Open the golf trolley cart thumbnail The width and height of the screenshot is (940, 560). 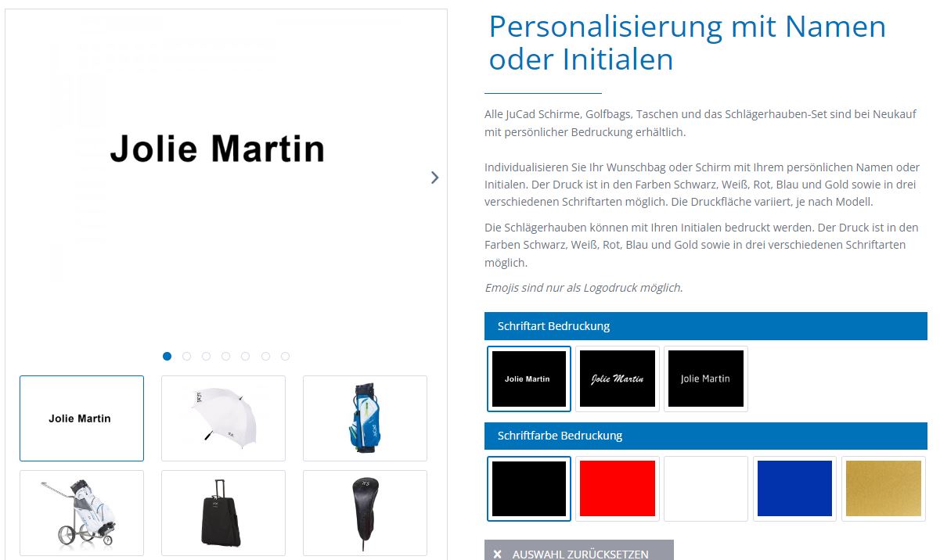81,513
